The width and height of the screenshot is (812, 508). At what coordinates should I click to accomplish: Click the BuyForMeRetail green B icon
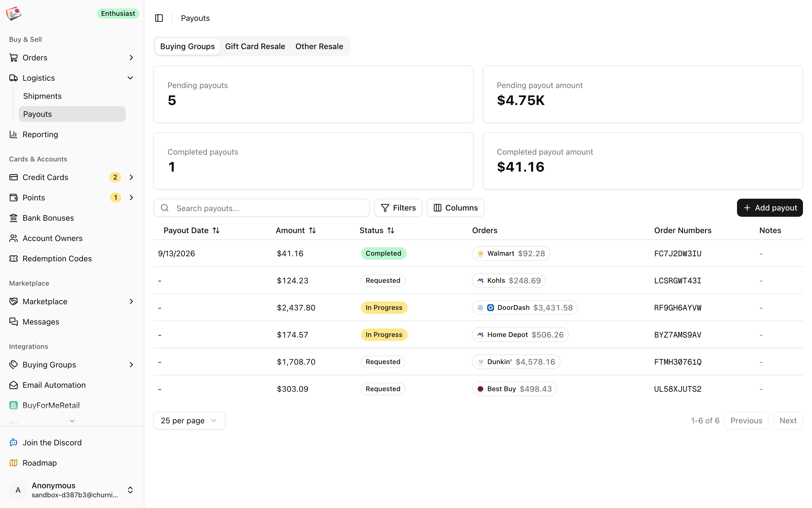tap(14, 406)
